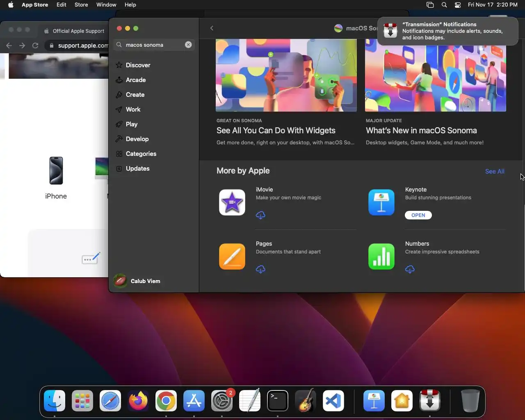Open Firefox from the Dock
The height and width of the screenshot is (420, 525).
coord(138,401)
